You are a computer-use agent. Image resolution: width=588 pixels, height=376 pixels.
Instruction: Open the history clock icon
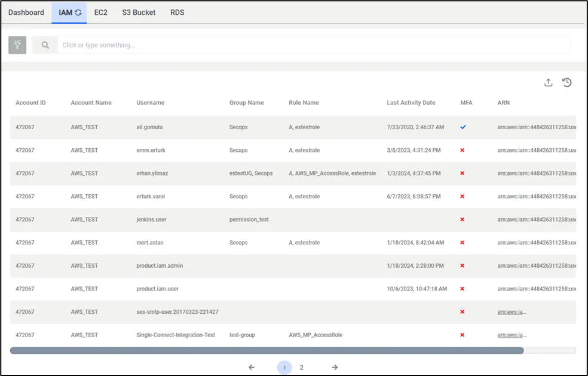[566, 82]
